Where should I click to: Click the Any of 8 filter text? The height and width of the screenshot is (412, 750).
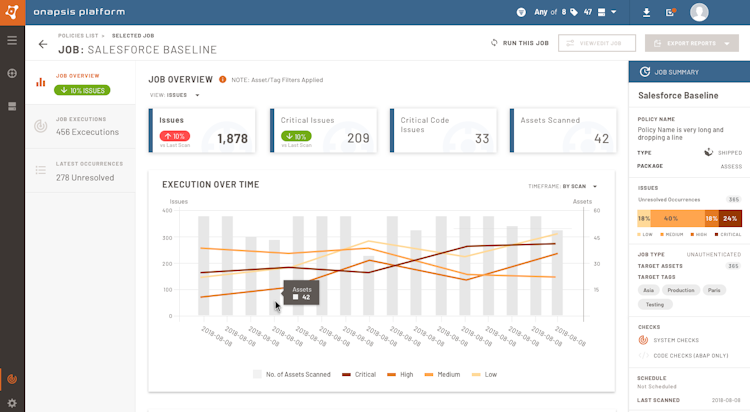point(550,12)
